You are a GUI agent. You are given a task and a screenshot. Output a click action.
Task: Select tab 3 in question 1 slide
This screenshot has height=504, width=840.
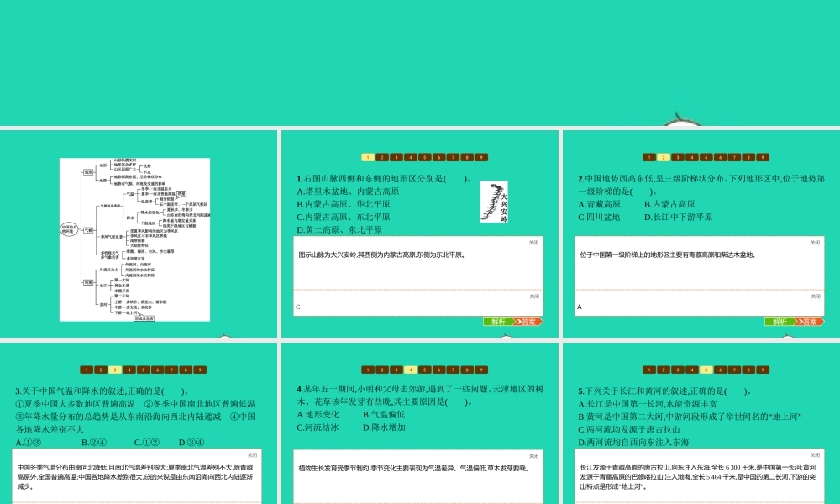396,157
